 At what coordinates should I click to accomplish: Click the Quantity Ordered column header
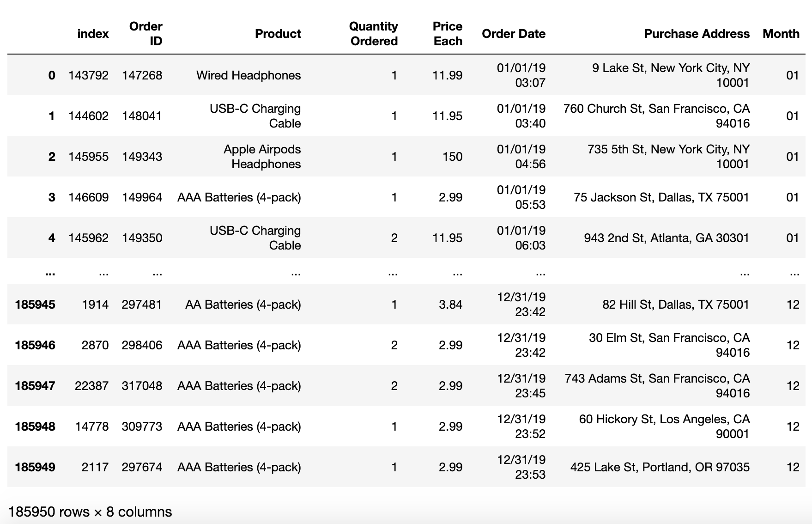[373, 34]
